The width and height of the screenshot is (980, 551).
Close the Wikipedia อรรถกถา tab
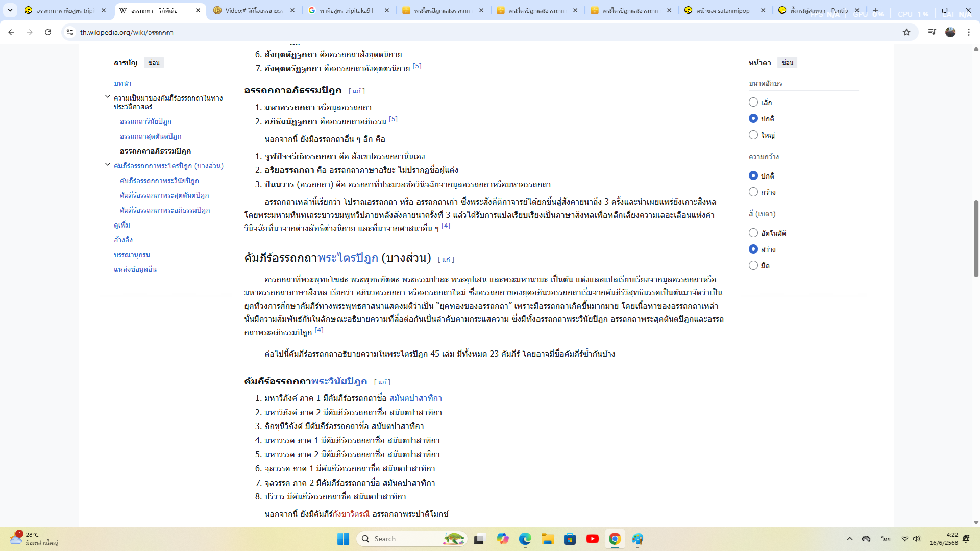(x=198, y=10)
